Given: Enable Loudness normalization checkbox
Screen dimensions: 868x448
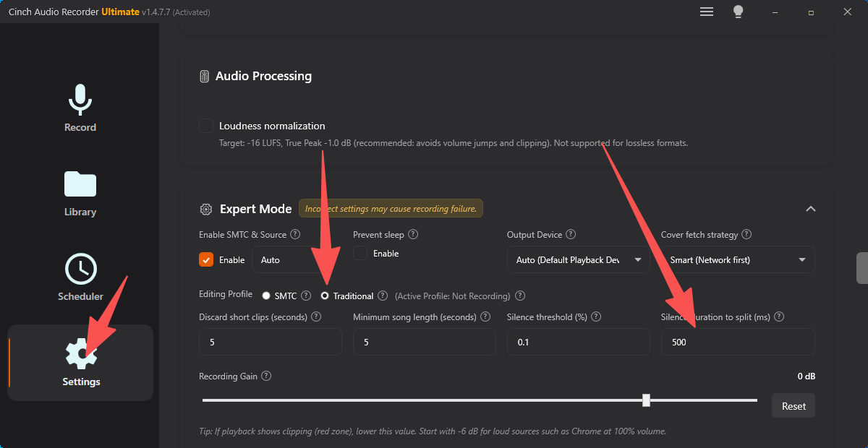Looking at the screenshot, I should pyautogui.click(x=206, y=126).
